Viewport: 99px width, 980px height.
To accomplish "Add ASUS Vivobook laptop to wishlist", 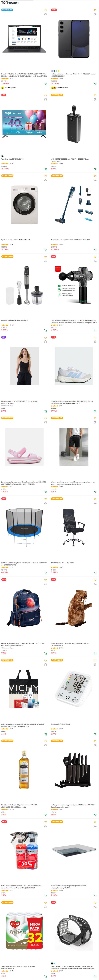I will click(x=46, y=10).
